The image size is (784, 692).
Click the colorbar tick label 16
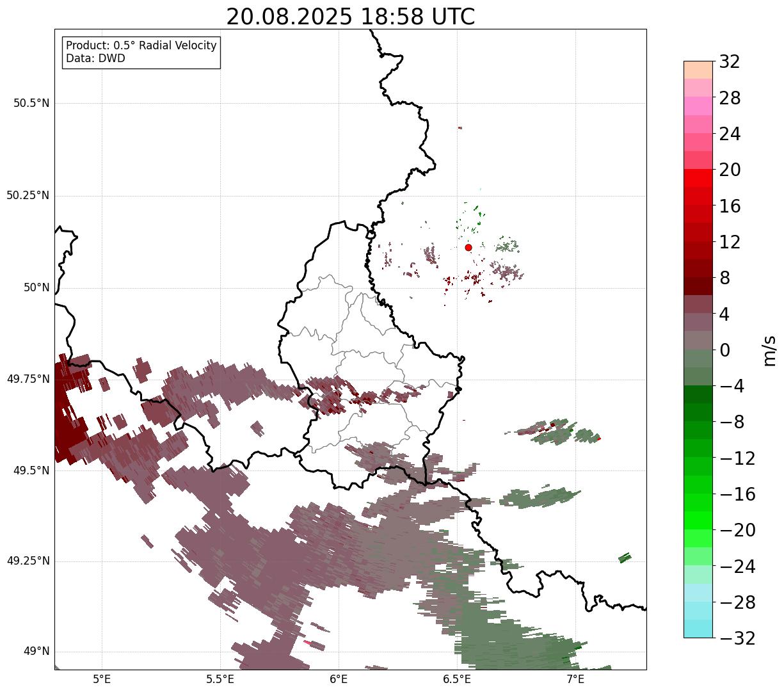tap(730, 206)
